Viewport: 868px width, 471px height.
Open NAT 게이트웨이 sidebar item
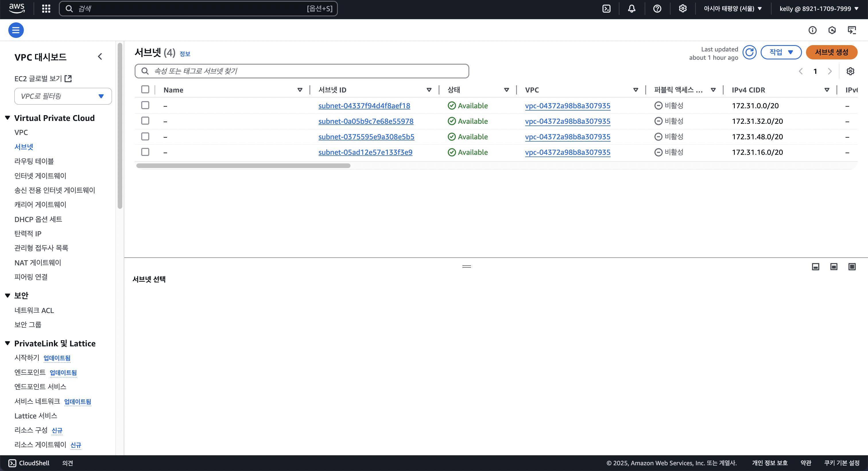tap(38, 263)
